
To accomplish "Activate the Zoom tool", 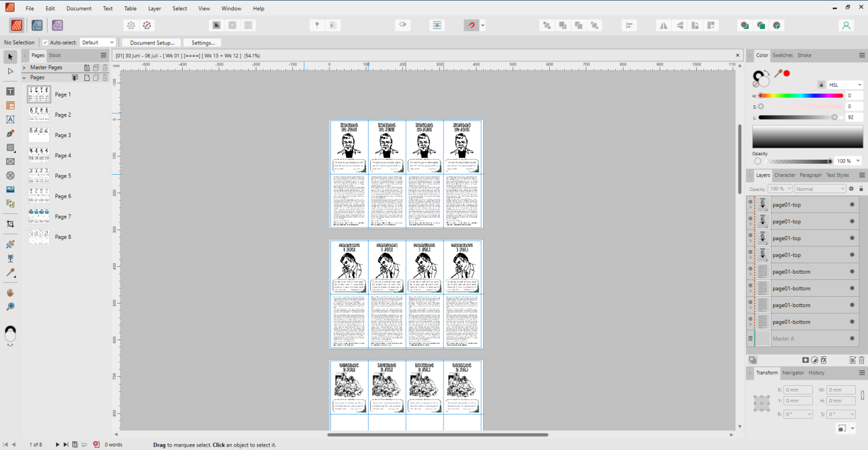I will (x=10, y=307).
